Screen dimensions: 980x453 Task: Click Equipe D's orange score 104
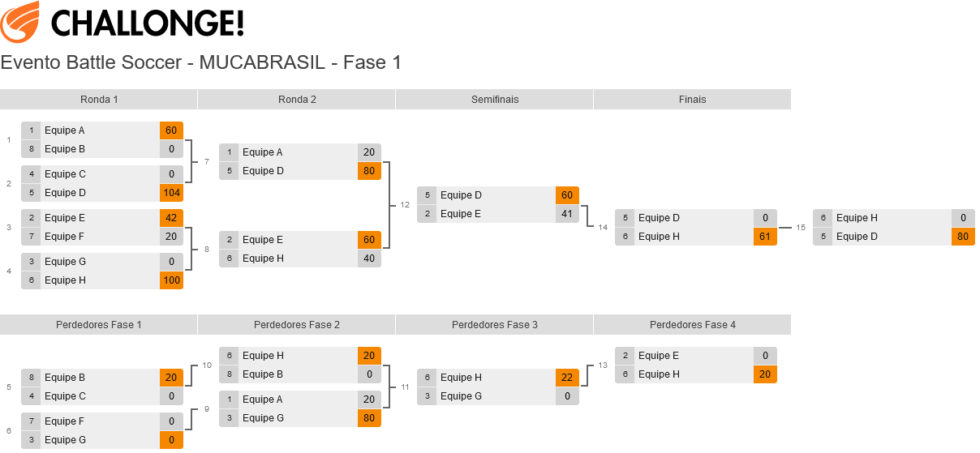point(171,193)
